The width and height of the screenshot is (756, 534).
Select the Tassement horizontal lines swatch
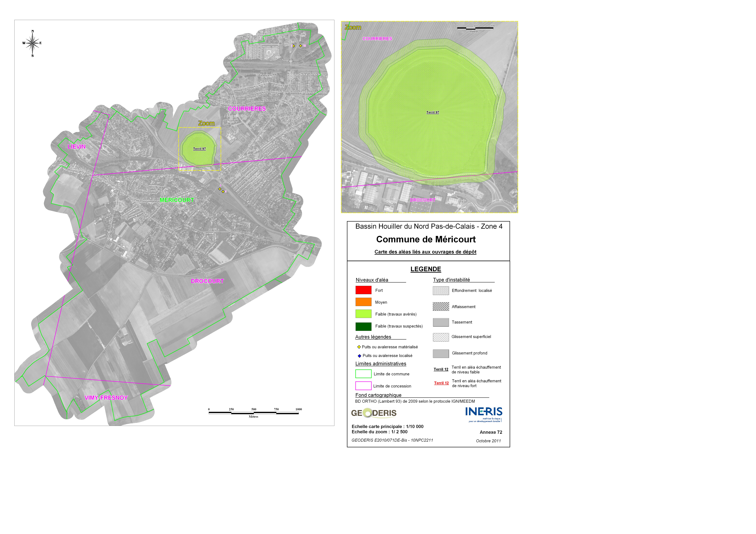[x=441, y=322]
